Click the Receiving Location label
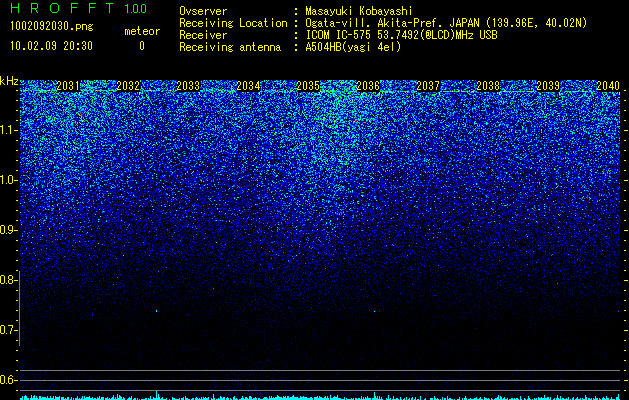 (x=233, y=23)
